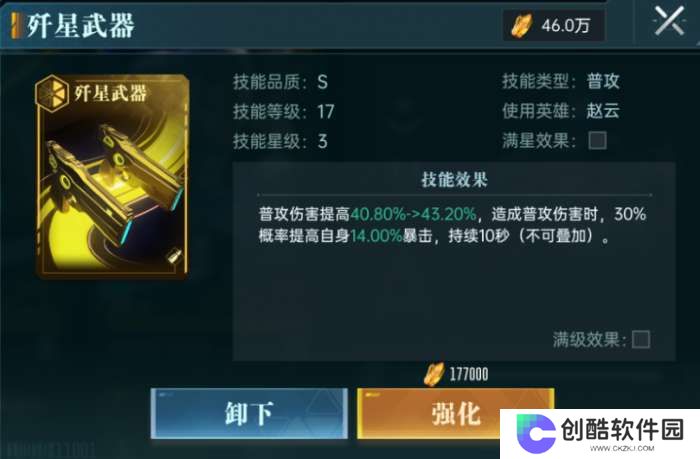
Task: Click the orange marker icon before title
Action: click(x=17, y=25)
